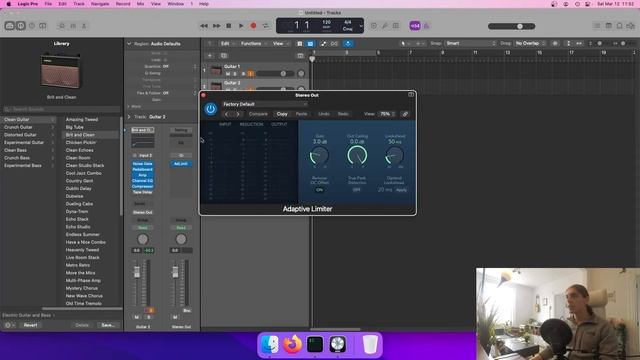Open the Record menu

[123, 4]
